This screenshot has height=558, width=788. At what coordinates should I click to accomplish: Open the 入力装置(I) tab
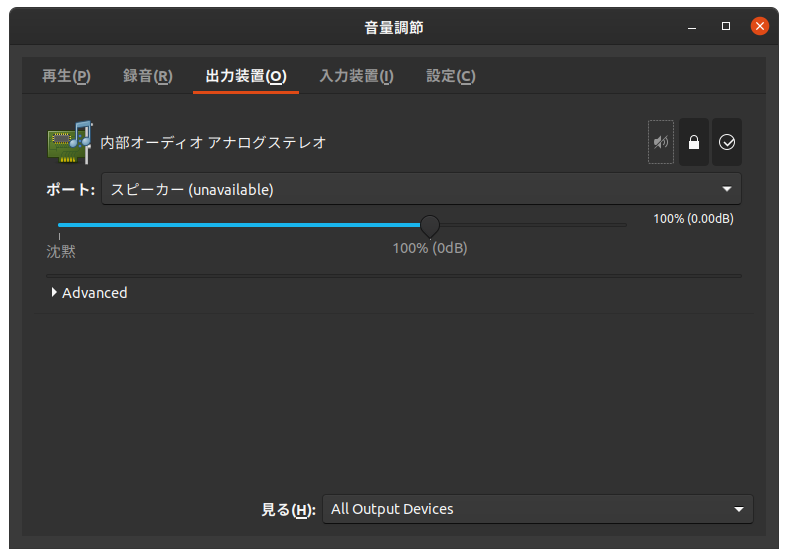[356, 76]
